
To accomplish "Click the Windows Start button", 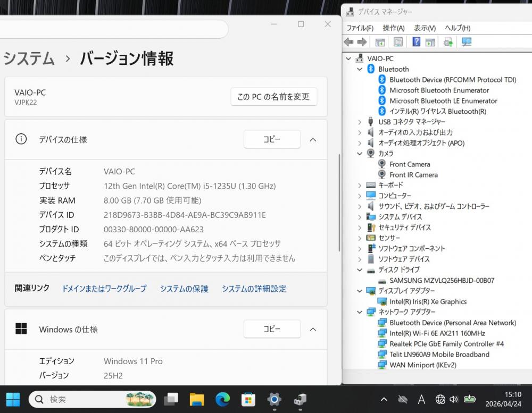I will (x=13, y=399).
